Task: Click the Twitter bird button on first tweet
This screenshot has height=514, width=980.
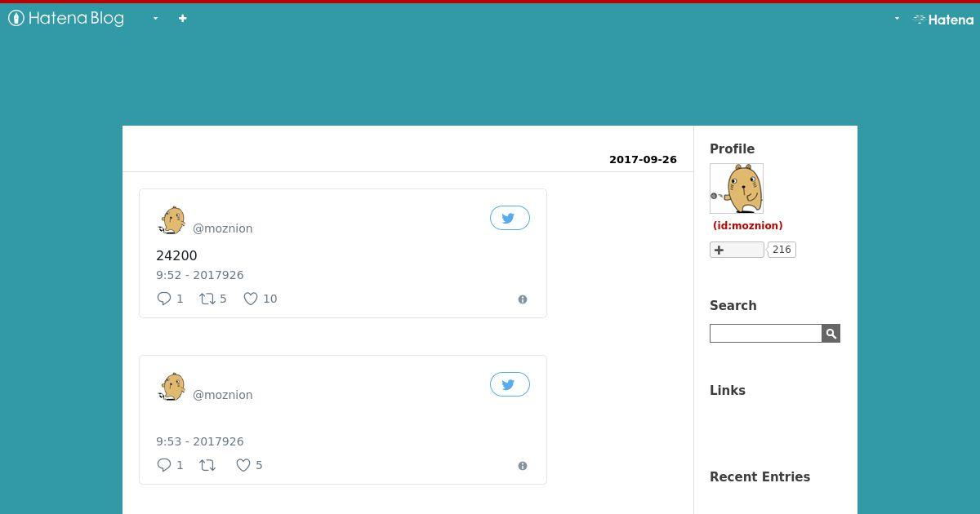Action: pyautogui.click(x=510, y=218)
